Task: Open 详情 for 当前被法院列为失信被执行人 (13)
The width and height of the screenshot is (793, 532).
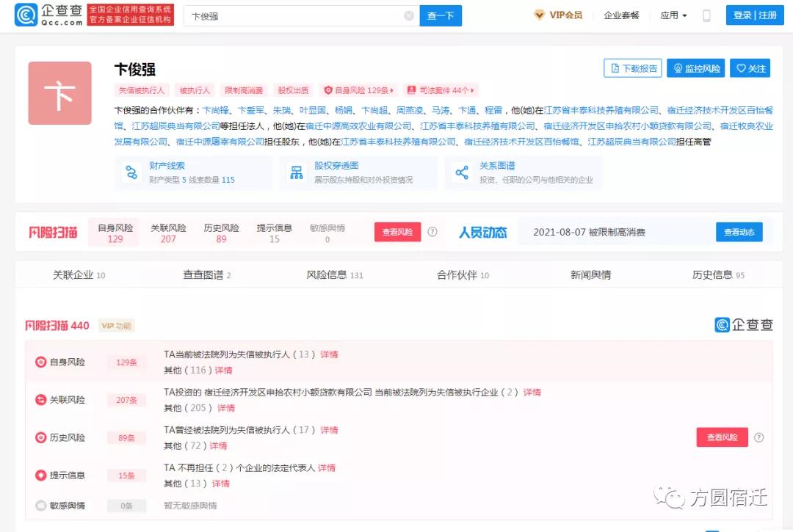Action: 329,354
